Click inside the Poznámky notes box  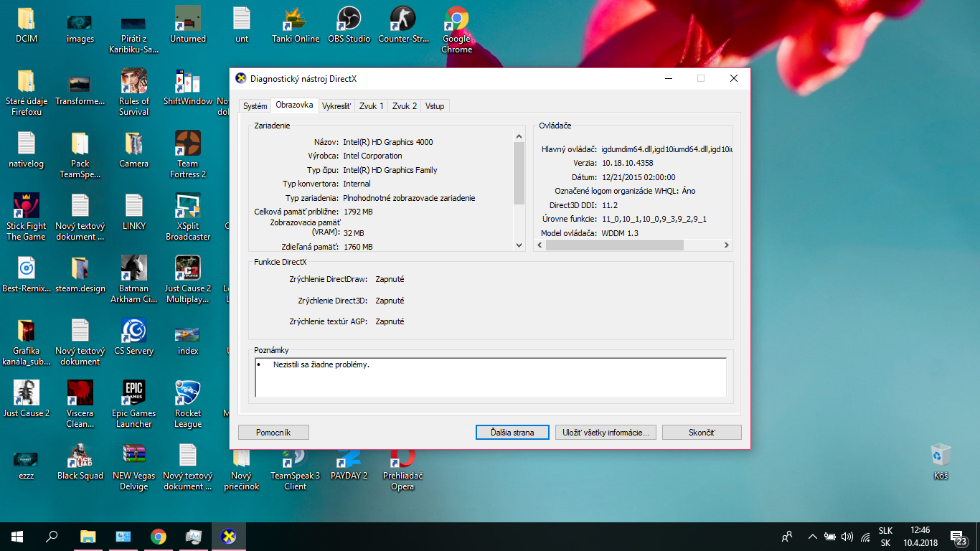[491, 377]
